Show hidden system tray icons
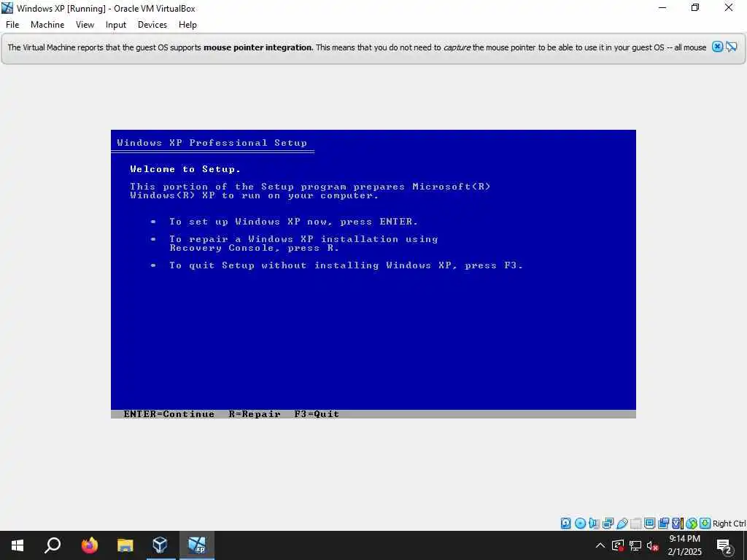The height and width of the screenshot is (560, 747). pyautogui.click(x=600, y=545)
